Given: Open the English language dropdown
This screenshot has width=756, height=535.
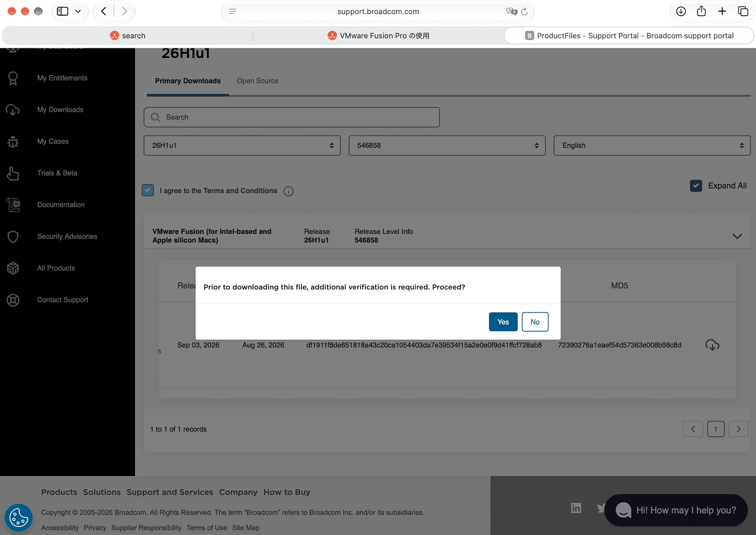Looking at the screenshot, I should coord(652,145).
